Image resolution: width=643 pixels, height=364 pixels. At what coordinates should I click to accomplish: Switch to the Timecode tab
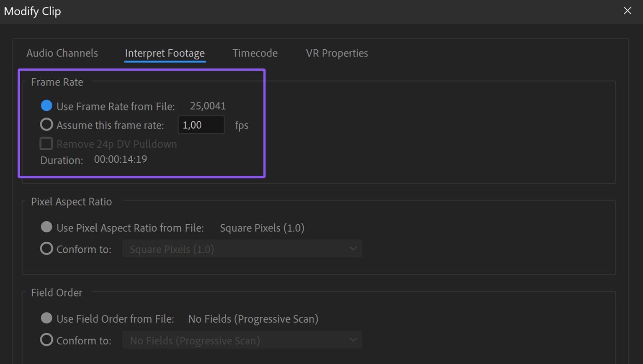click(255, 53)
